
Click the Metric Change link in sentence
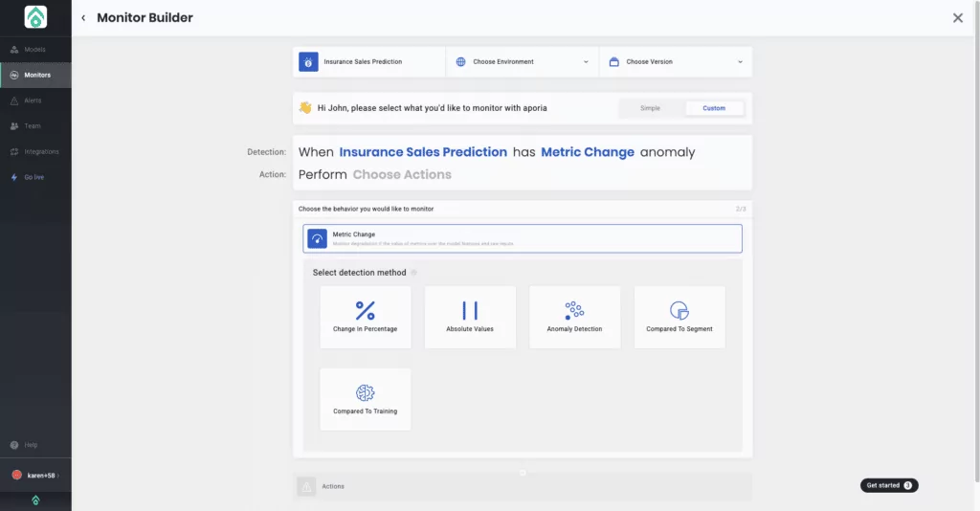point(588,152)
